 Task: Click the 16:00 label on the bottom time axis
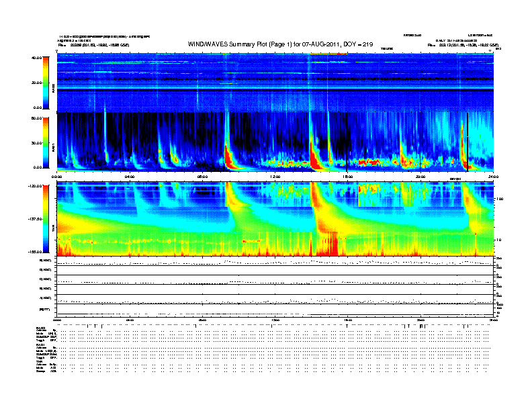coord(348,320)
